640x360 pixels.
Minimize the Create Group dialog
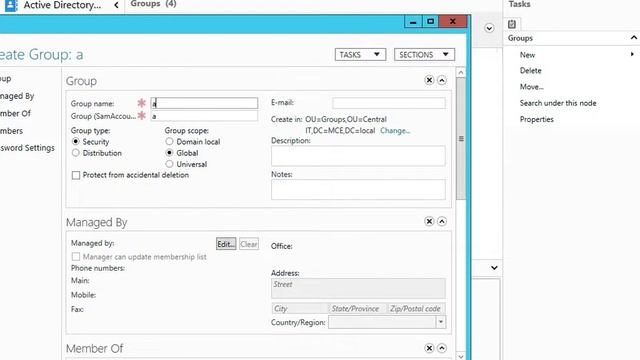(413, 22)
